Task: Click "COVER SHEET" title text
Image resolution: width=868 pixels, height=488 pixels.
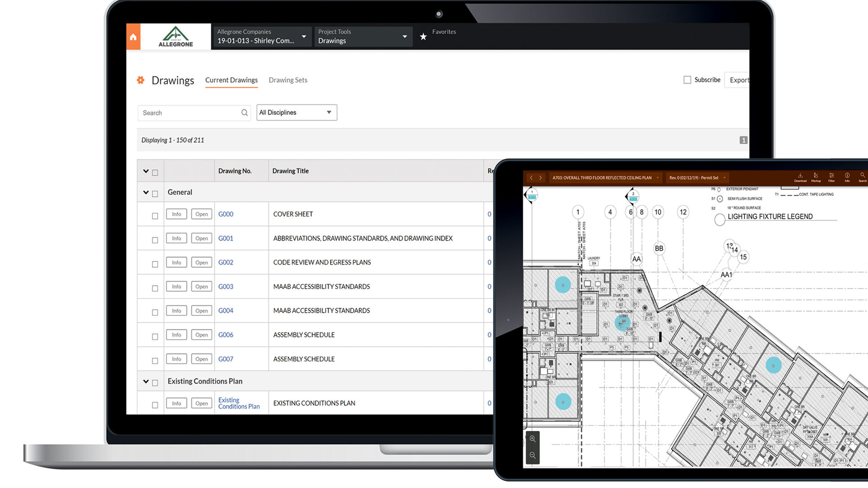Action: pos(293,214)
